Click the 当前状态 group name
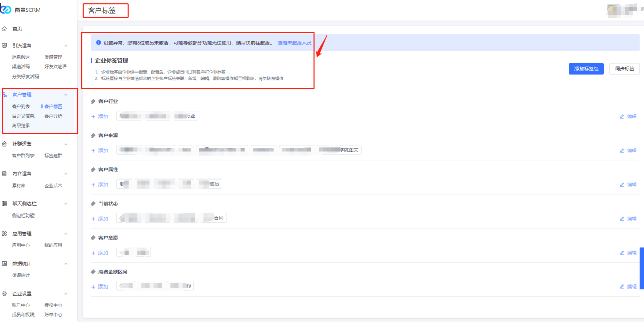 108,204
